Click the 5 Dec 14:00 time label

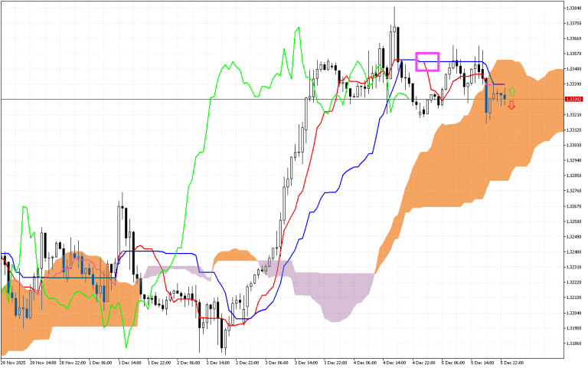[482, 363]
